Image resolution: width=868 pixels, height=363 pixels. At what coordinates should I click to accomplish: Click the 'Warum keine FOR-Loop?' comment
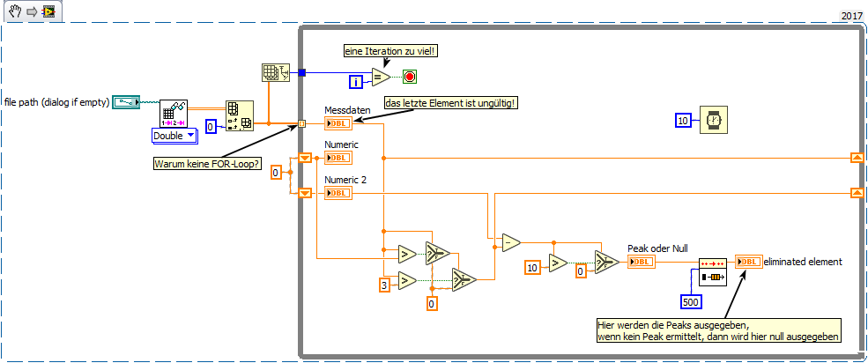(207, 164)
